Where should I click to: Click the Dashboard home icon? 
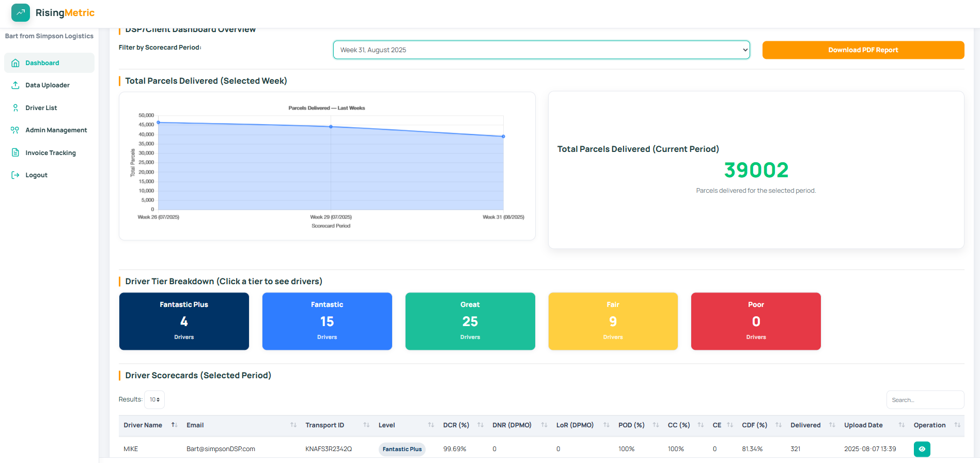(x=15, y=63)
